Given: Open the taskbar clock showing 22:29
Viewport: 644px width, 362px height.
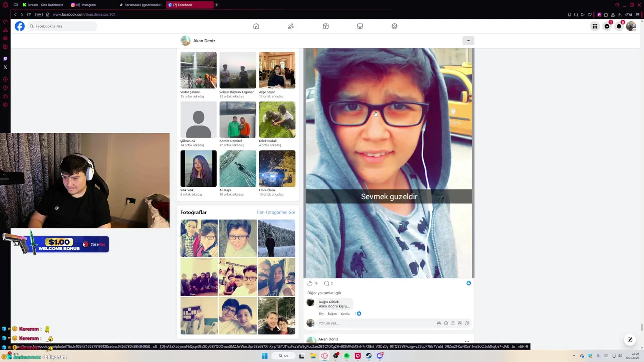Looking at the screenshot, I should (x=632, y=356).
